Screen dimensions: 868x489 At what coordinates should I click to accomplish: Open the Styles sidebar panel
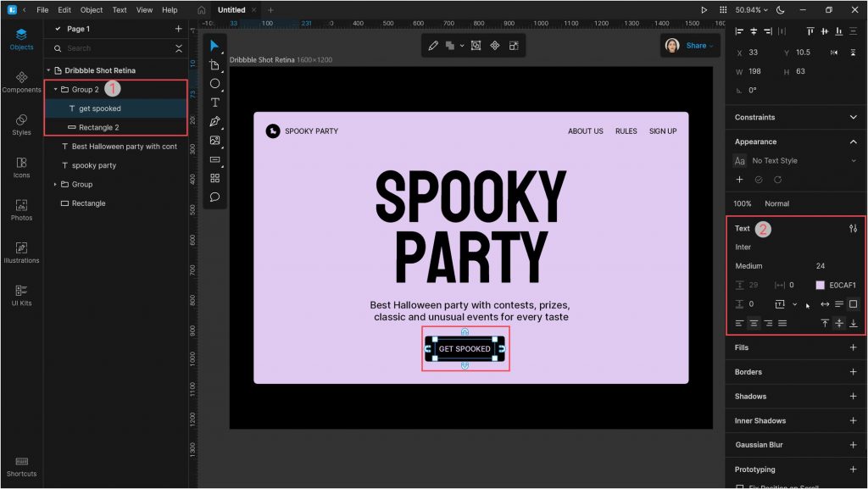coord(21,125)
